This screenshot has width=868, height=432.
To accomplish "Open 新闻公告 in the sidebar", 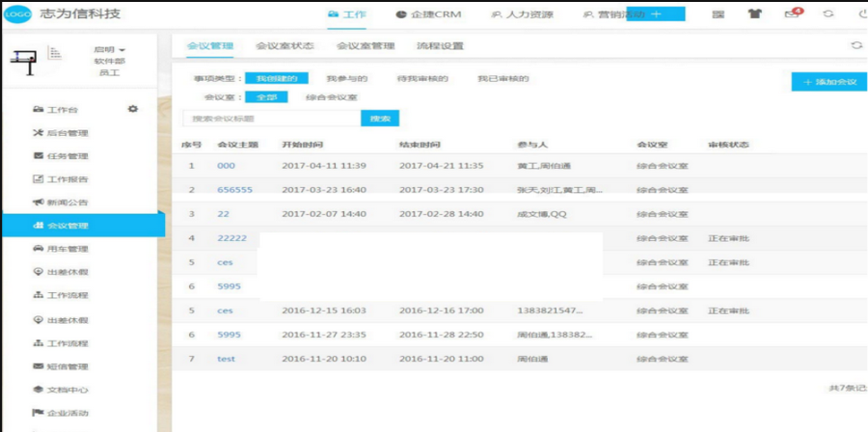I will click(68, 202).
